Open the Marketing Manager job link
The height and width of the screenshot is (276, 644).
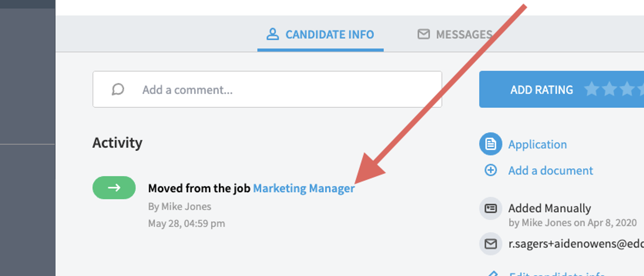click(x=304, y=188)
